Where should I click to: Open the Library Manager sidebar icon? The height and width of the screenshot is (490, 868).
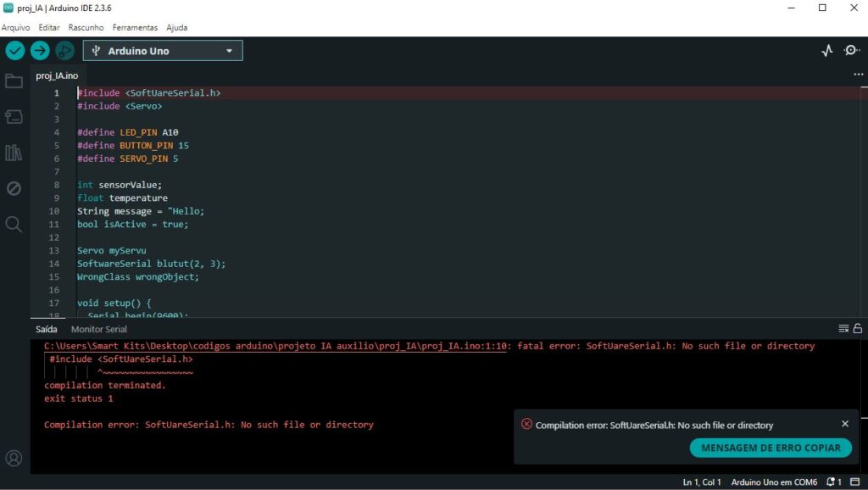coord(14,153)
